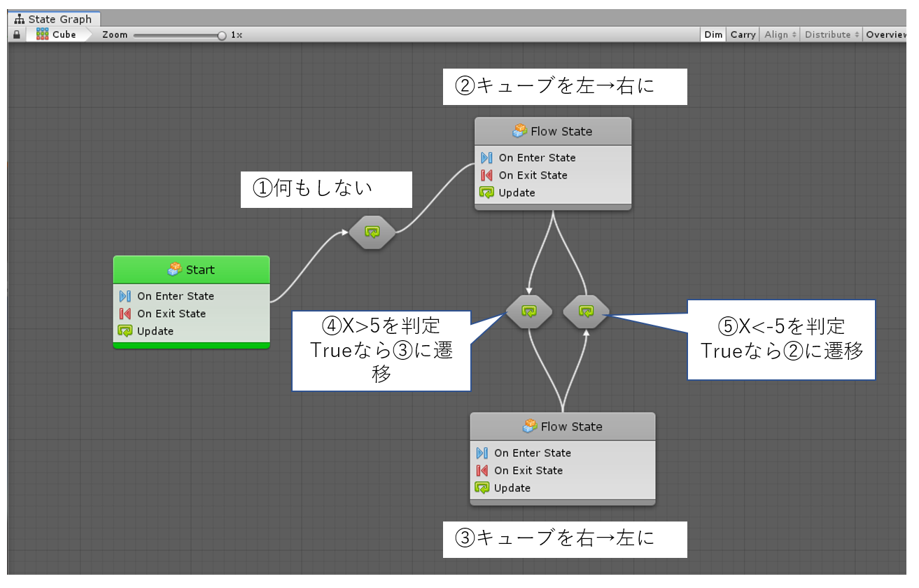This screenshot has width=919, height=588.
Task: Click the Overview button
Action: pyautogui.click(x=885, y=34)
